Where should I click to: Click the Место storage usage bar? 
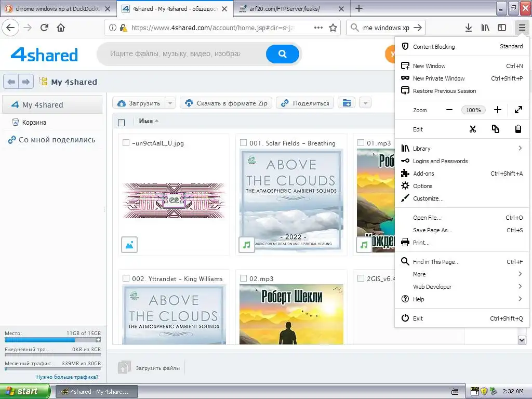pos(52,340)
